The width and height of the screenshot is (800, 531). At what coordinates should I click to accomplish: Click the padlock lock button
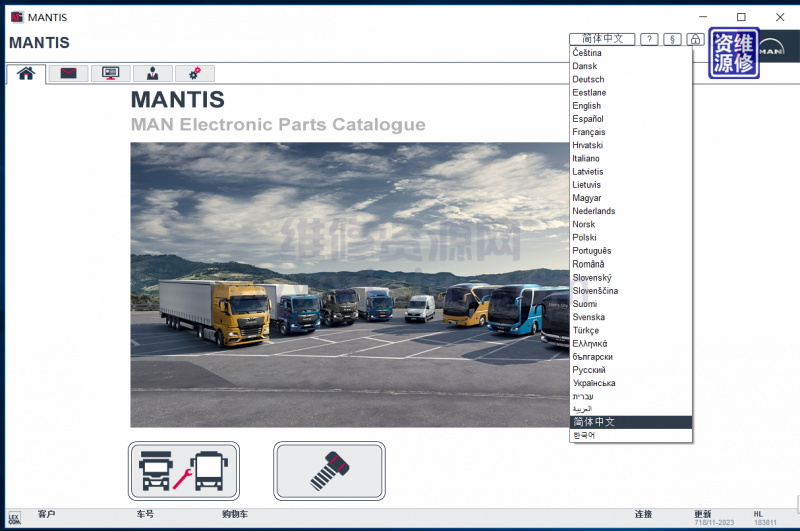tap(695, 39)
